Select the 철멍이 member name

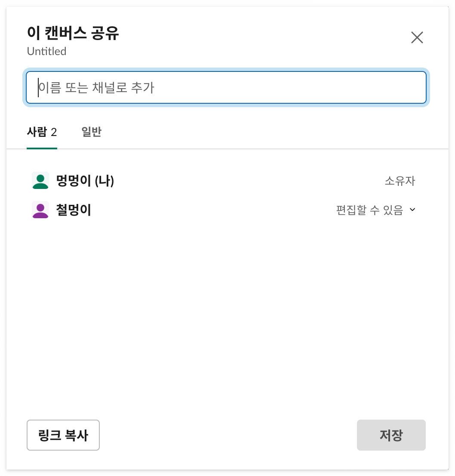pos(74,210)
